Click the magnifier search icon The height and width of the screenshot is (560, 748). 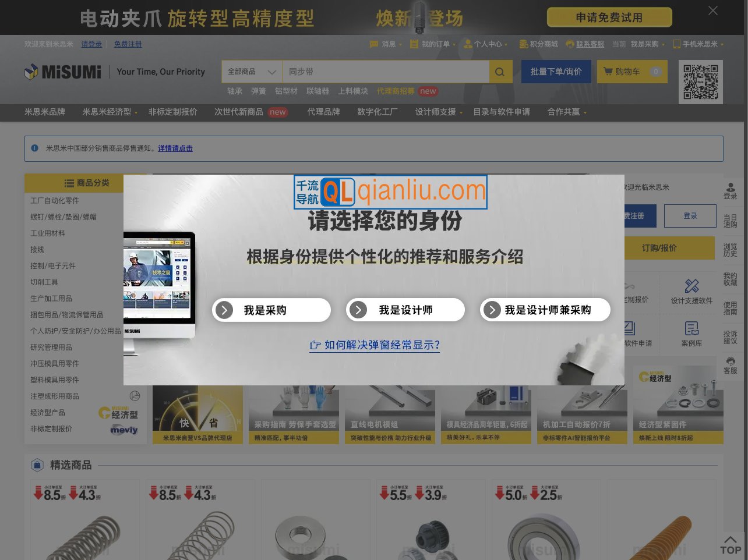point(499,72)
